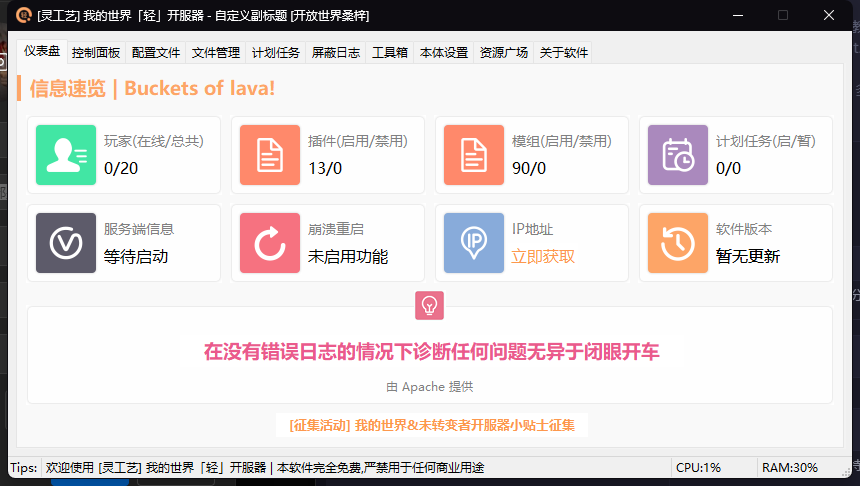The width and height of the screenshot is (860, 486).
Task: Click the app logo in title bar
Action: coord(23,15)
